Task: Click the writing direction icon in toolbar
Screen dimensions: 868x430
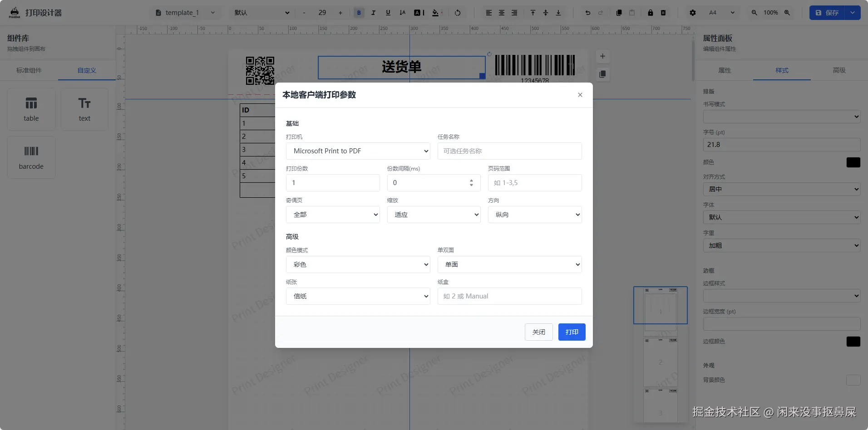Action: 402,13
